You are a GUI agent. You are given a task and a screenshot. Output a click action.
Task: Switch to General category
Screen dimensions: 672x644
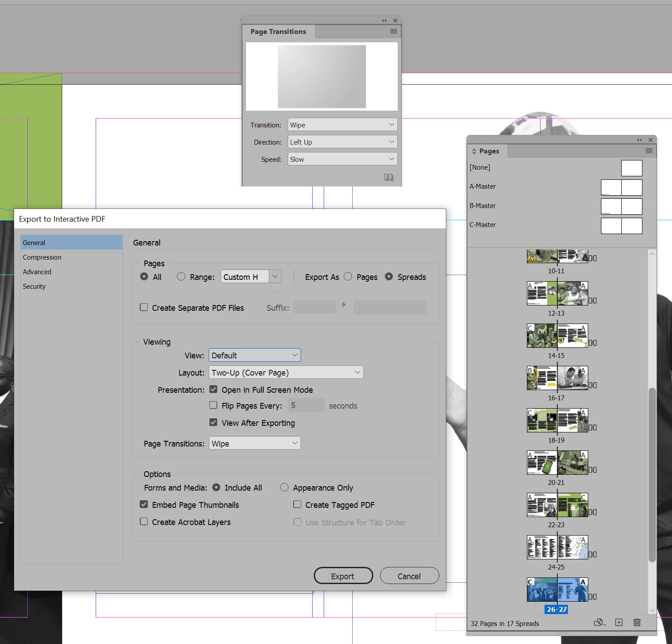pyautogui.click(x=71, y=242)
